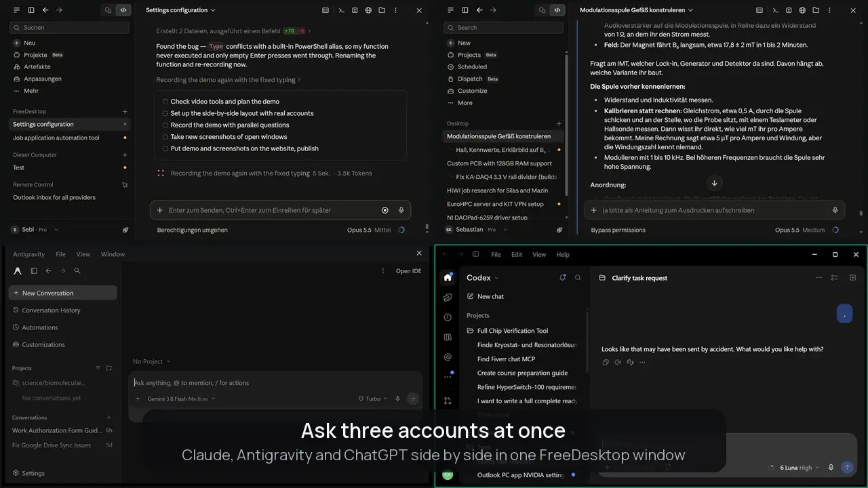Switch to chat mode icon in Modulationsspule window

point(542,10)
